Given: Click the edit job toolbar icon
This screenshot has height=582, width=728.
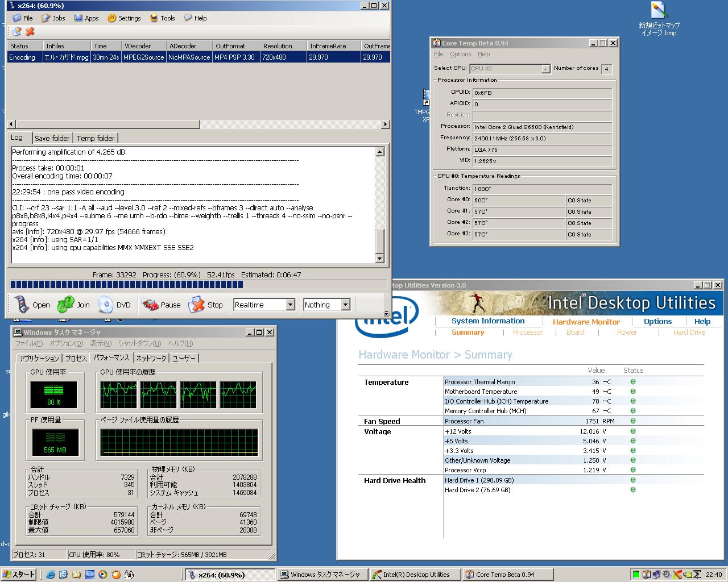Looking at the screenshot, I should pos(17,31).
